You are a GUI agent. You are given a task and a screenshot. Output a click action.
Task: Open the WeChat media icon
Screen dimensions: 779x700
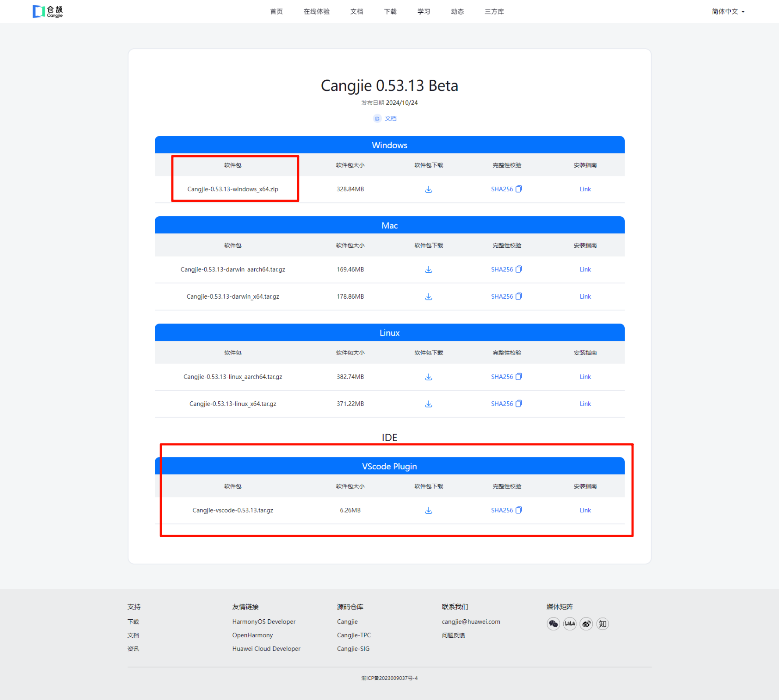coord(553,624)
